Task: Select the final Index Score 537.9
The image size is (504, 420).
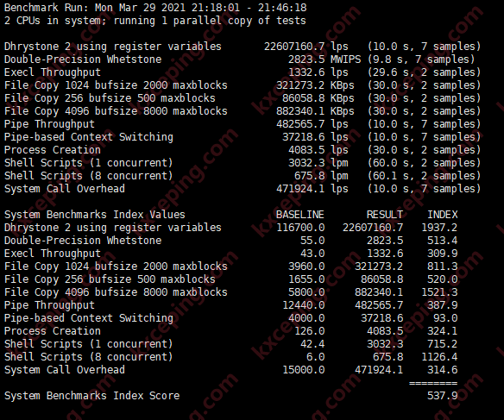Action: pos(442,396)
